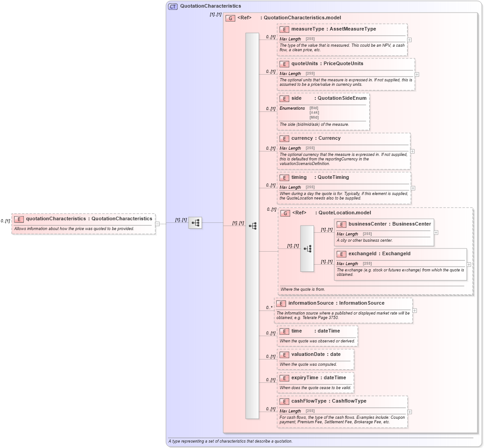The width and height of the screenshot is (484, 448).
Task: Click the E icon of side element
Action: (284, 98)
